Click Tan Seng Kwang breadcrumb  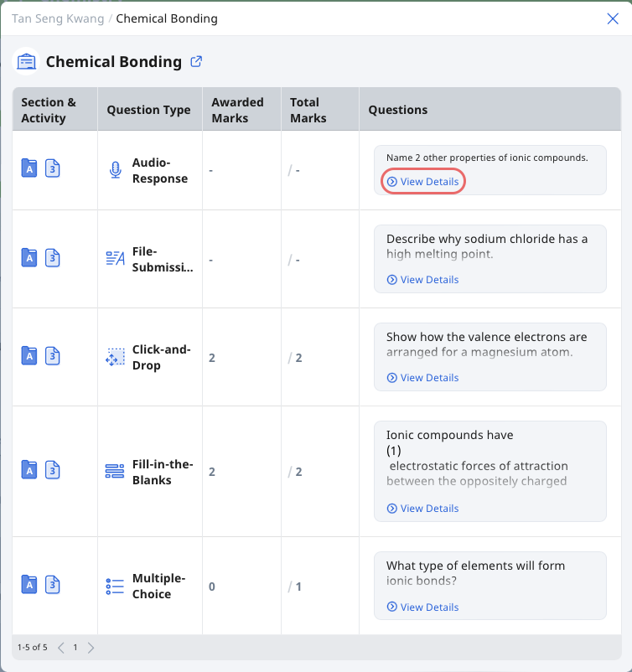pos(58,19)
